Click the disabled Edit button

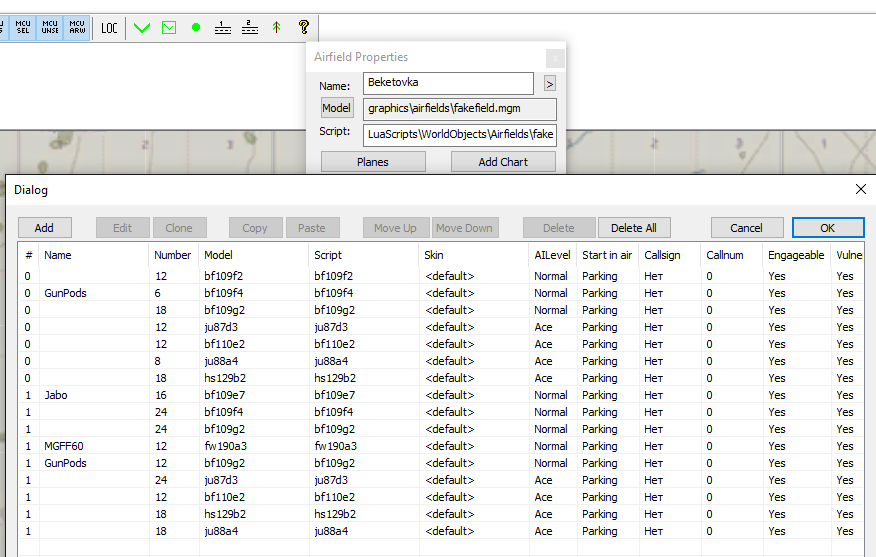(x=123, y=228)
